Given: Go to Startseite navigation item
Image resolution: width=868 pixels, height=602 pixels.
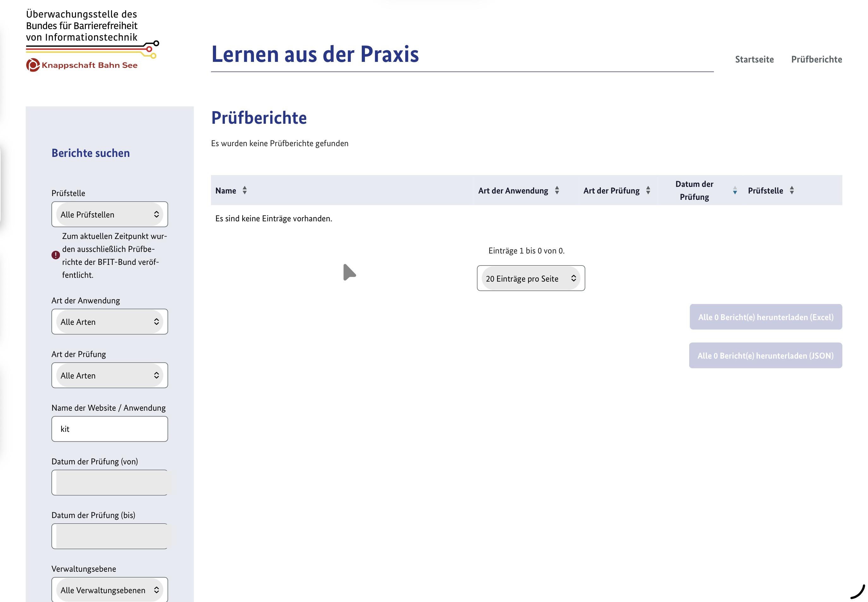Looking at the screenshot, I should [754, 60].
